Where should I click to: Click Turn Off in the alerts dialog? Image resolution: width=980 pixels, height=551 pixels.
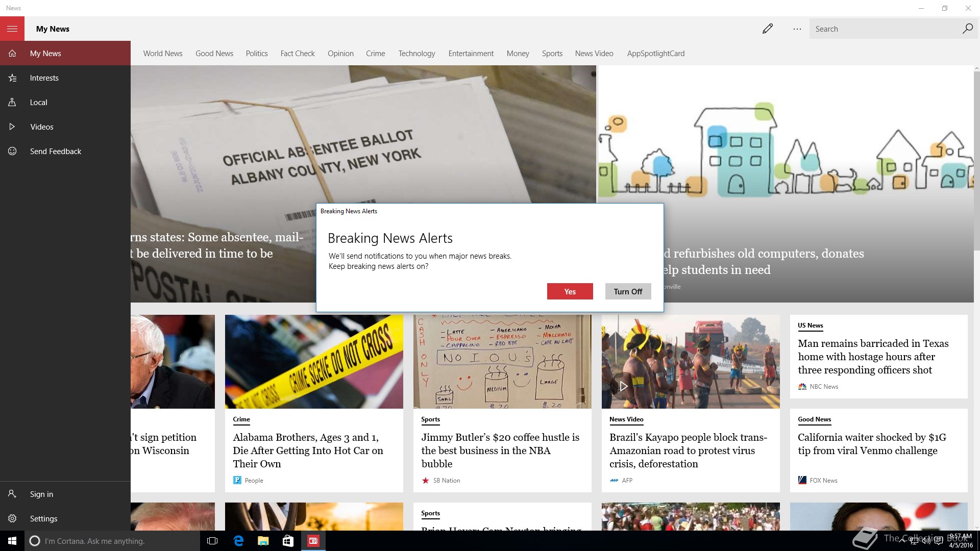[x=628, y=291]
